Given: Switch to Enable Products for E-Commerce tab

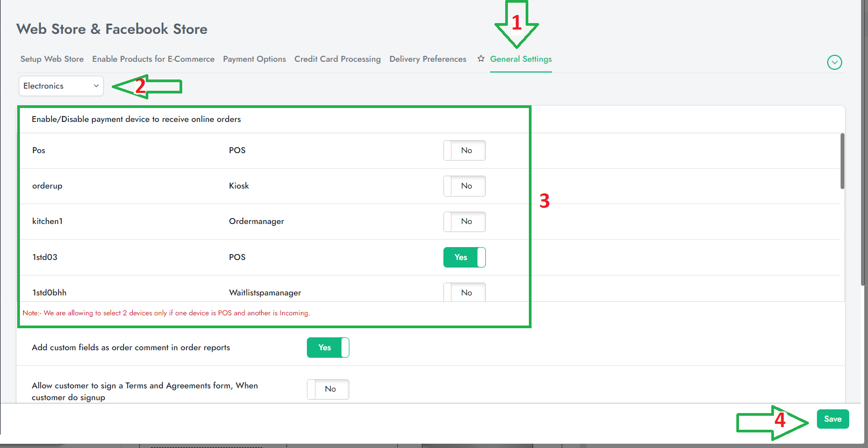Looking at the screenshot, I should (x=153, y=59).
